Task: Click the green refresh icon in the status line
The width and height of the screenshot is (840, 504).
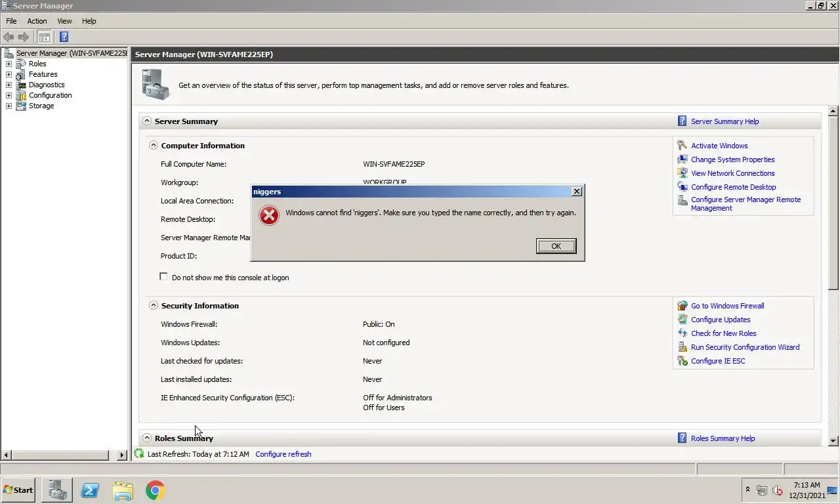Action: [x=139, y=453]
